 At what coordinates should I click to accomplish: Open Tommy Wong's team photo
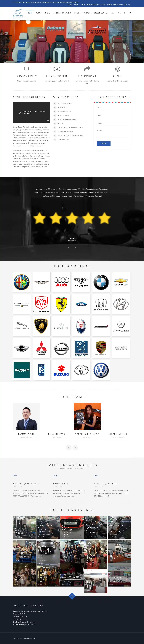point(26,416)
